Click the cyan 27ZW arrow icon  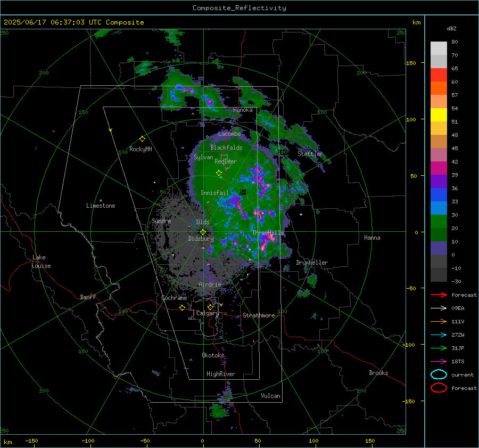point(439,335)
